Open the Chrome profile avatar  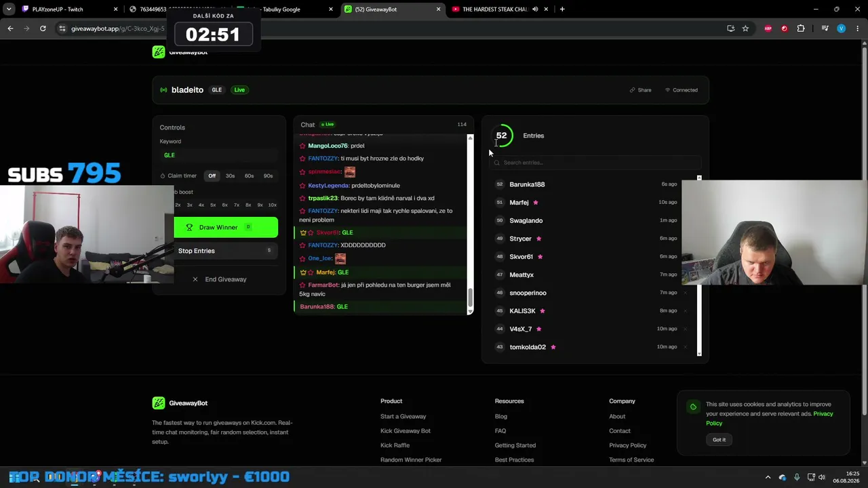point(842,28)
